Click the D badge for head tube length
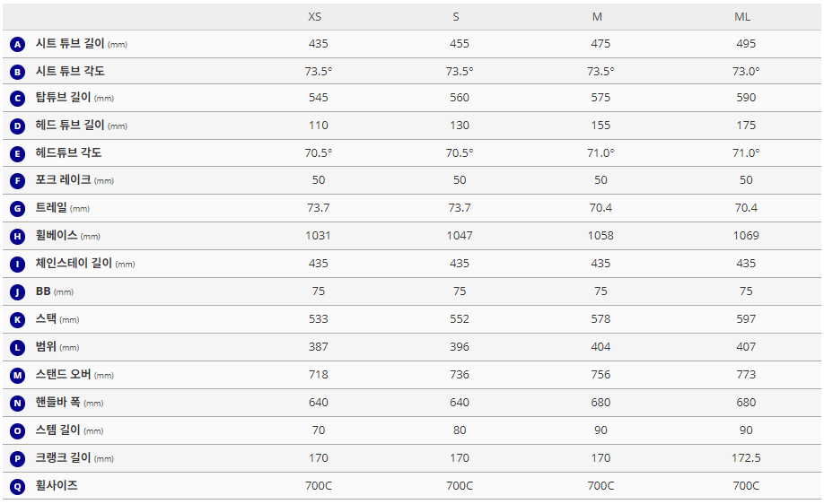The image size is (824, 504). (17, 126)
